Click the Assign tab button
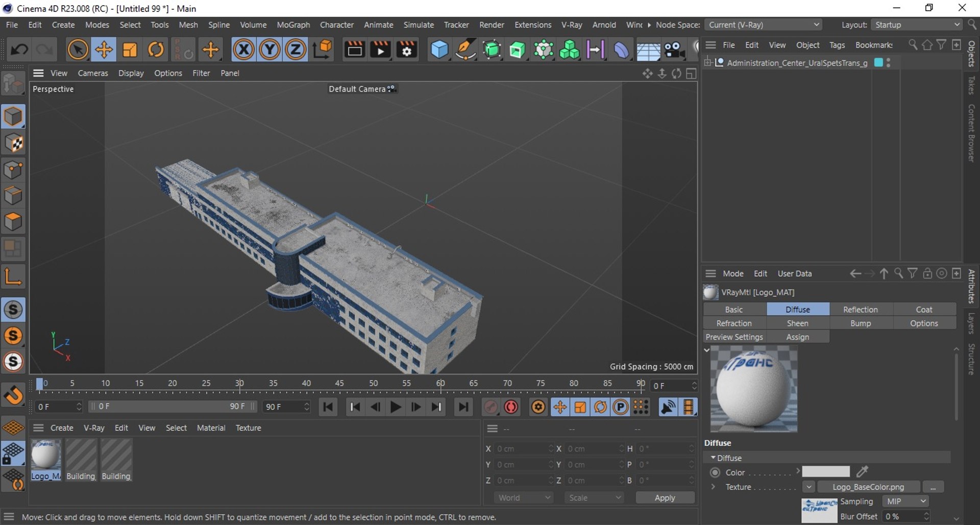The height and width of the screenshot is (525, 980). (x=798, y=337)
